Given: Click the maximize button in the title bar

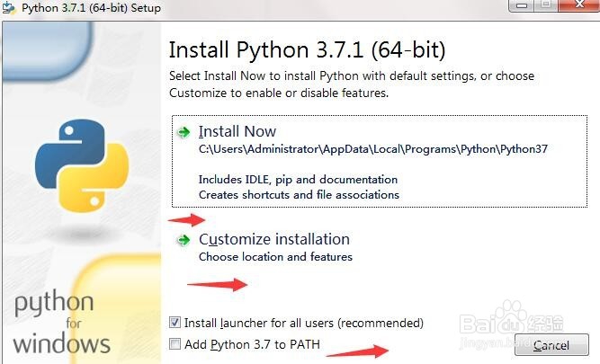Looking at the screenshot, I should (546, 5).
